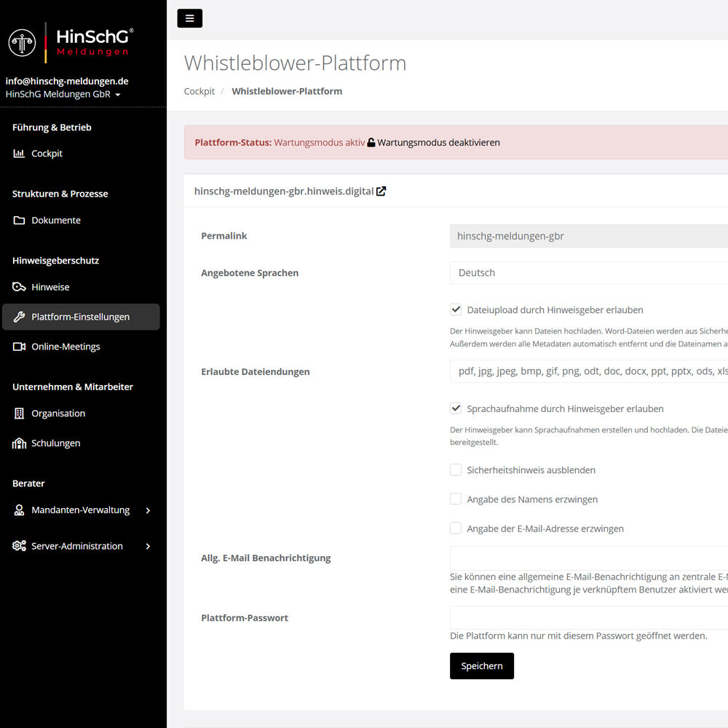The image size is (728, 728).
Task: Click the Schulungen icon in sidebar
Action: click(x=19, y=443)
